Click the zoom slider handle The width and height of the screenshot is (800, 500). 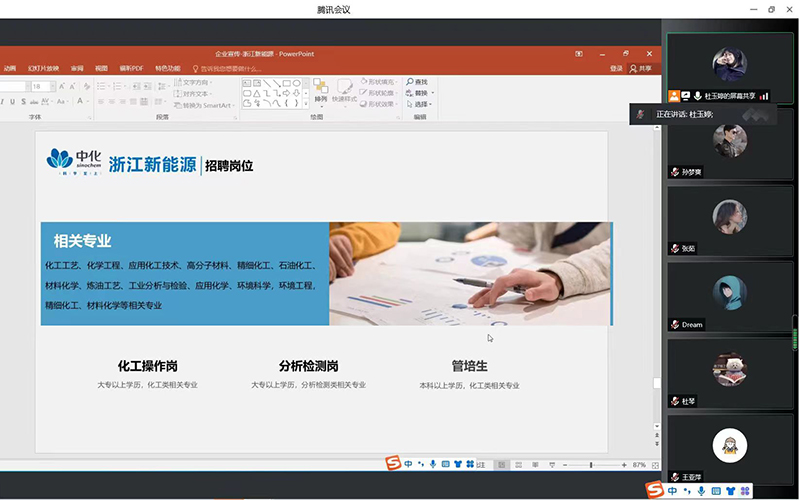click(591, 465)
